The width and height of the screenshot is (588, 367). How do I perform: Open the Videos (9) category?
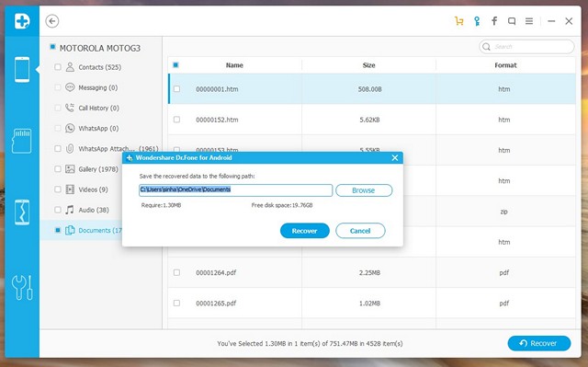(93, 189)
